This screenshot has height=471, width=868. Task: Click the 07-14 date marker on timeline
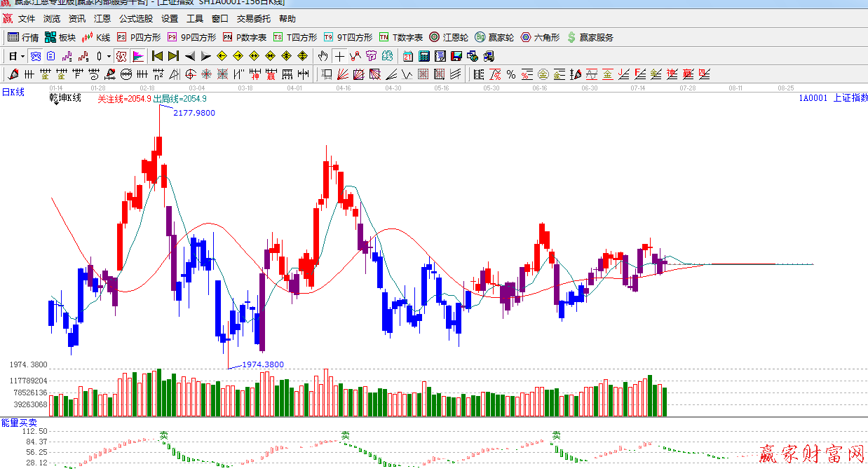[638, 88]
